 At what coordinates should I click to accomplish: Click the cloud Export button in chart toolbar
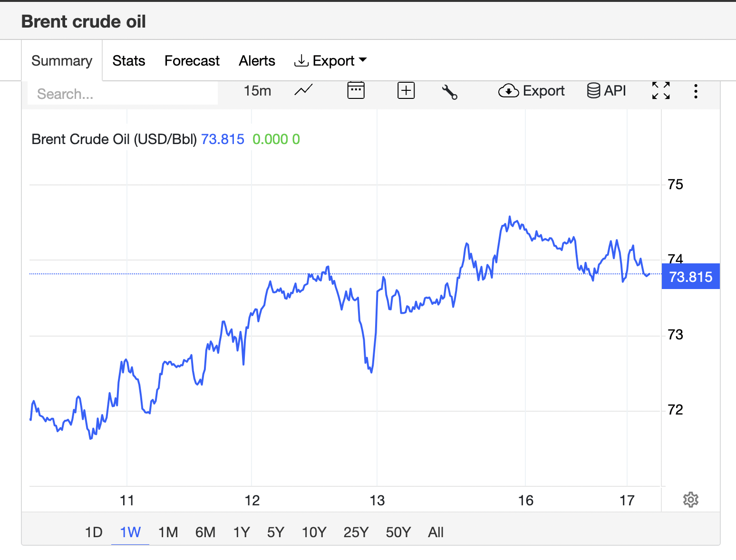531,91
